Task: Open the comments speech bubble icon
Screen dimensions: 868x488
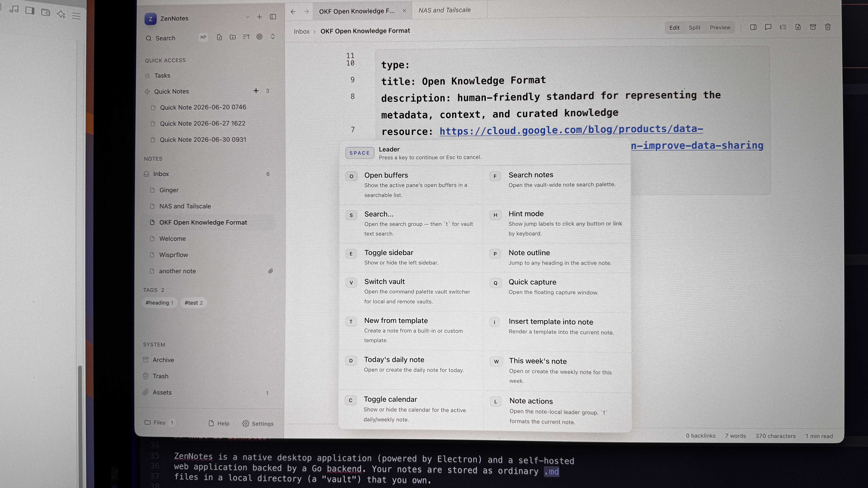Action: [x=768, y=27]
